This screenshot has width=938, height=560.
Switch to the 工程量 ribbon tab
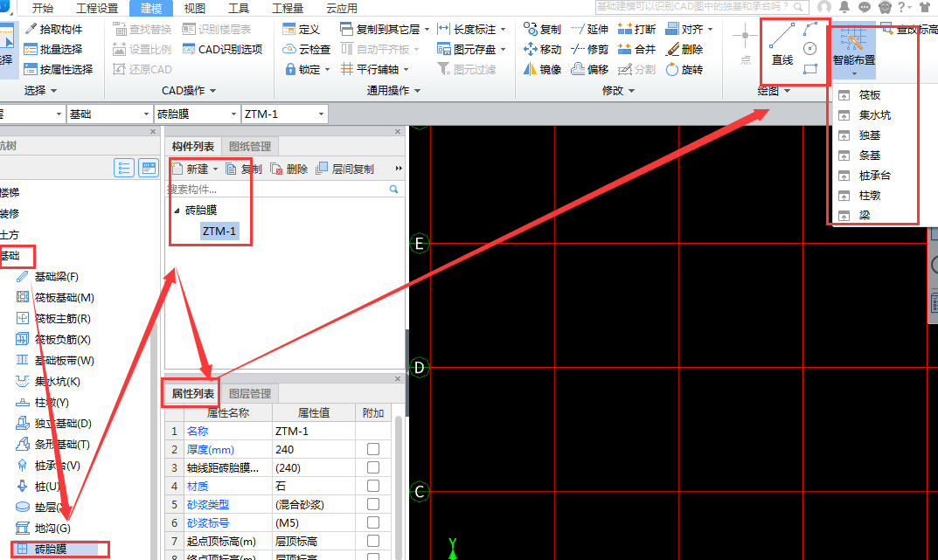pos(288,9)
